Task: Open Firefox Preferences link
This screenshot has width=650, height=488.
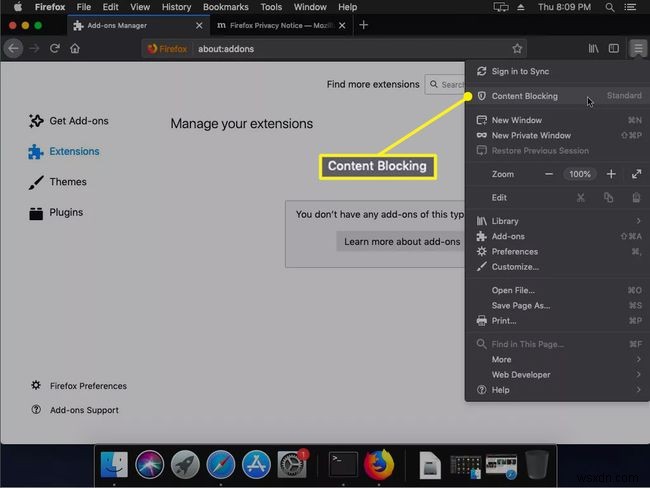Action: tap(79, 386)
